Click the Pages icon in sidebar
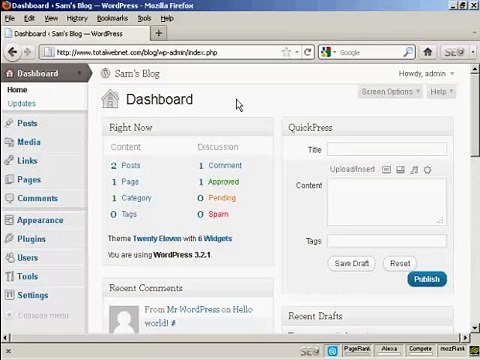This screenshot has width=480, height=360. tap(9, 179)
